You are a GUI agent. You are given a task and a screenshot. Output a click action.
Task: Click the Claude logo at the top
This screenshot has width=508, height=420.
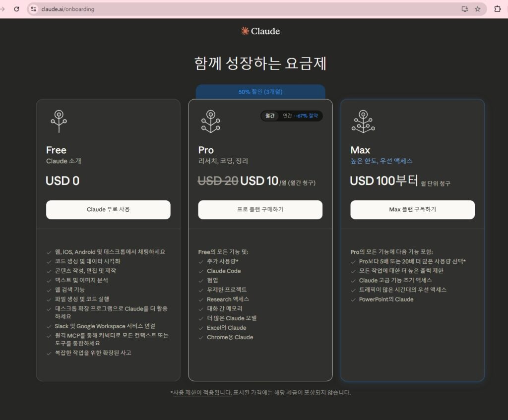260,31
